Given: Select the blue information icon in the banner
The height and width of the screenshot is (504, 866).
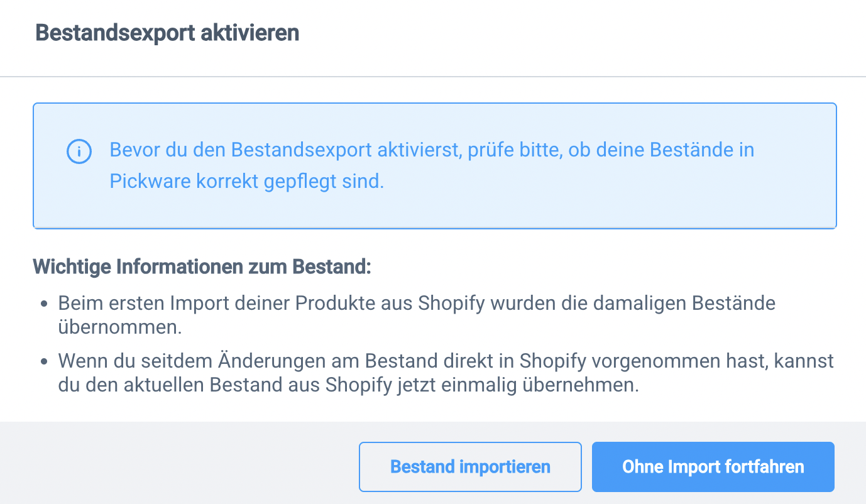Looking at the screenshot, I should pos(79,151).
